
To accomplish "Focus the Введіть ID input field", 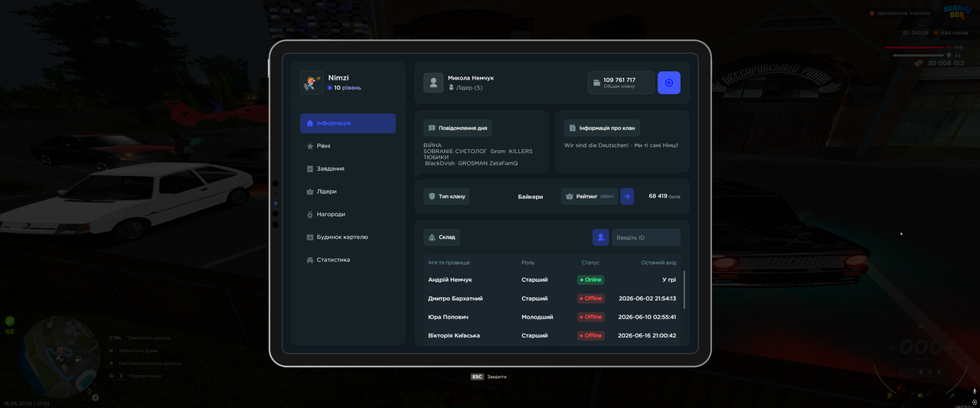I will (645, 237).
